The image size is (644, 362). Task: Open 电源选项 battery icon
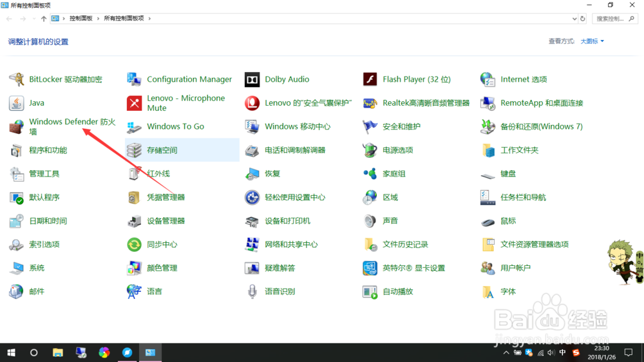370,150
